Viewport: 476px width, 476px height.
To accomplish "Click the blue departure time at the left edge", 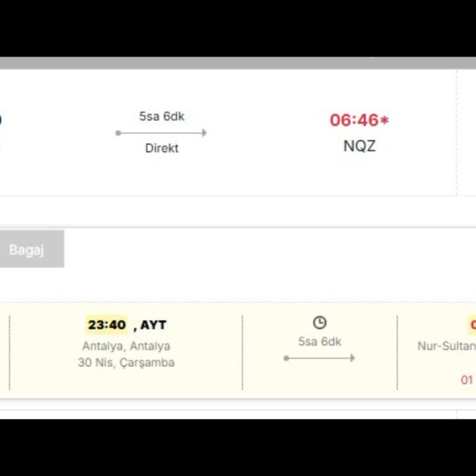I will click(x=1, y=120).
